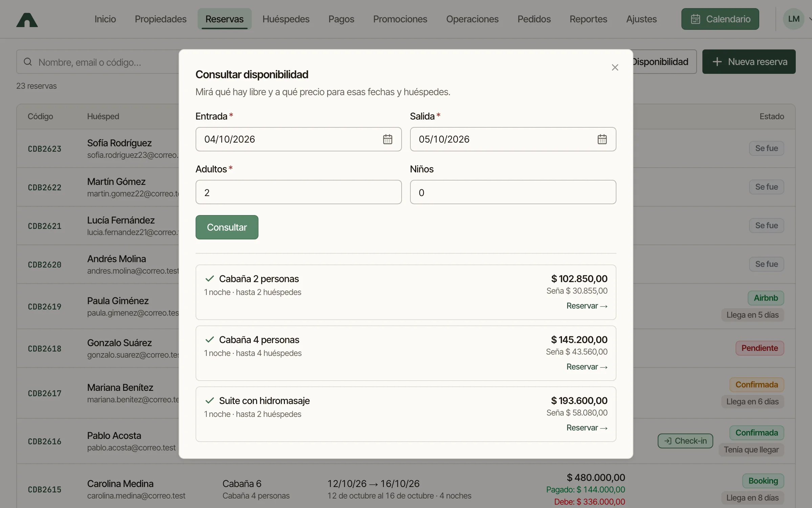The height and width of the screenshot is (508, 812).
Task: Click reservation code CDB2620
Action: click(x=45, y=264)
